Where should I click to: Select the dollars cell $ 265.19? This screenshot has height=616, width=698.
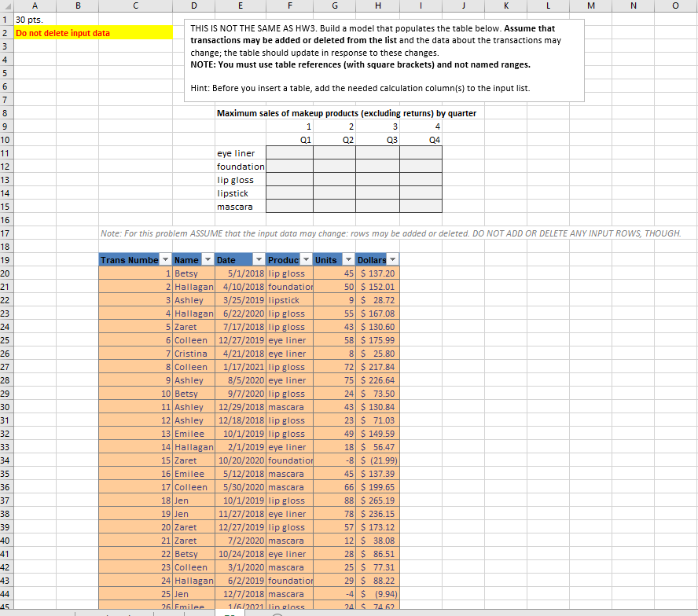378,500
